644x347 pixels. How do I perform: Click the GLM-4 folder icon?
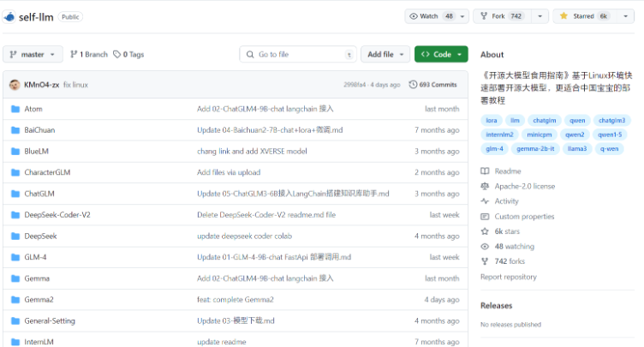click(x=15, y=257)
